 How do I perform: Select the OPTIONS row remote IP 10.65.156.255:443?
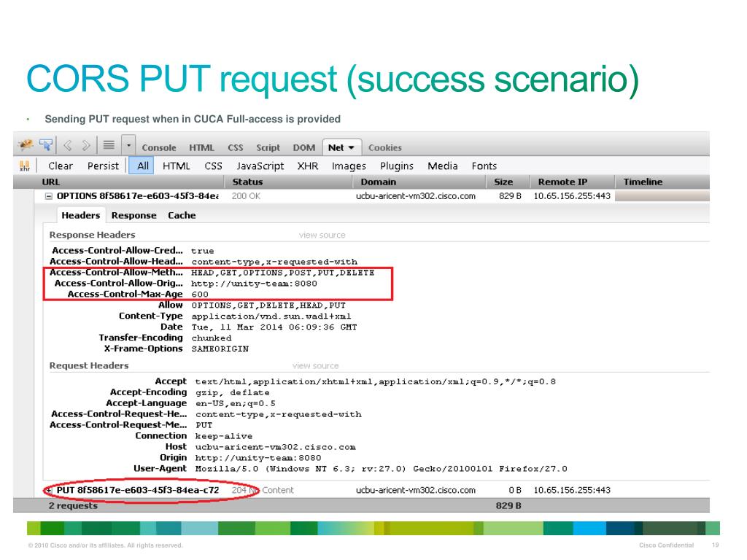point(572,196)
